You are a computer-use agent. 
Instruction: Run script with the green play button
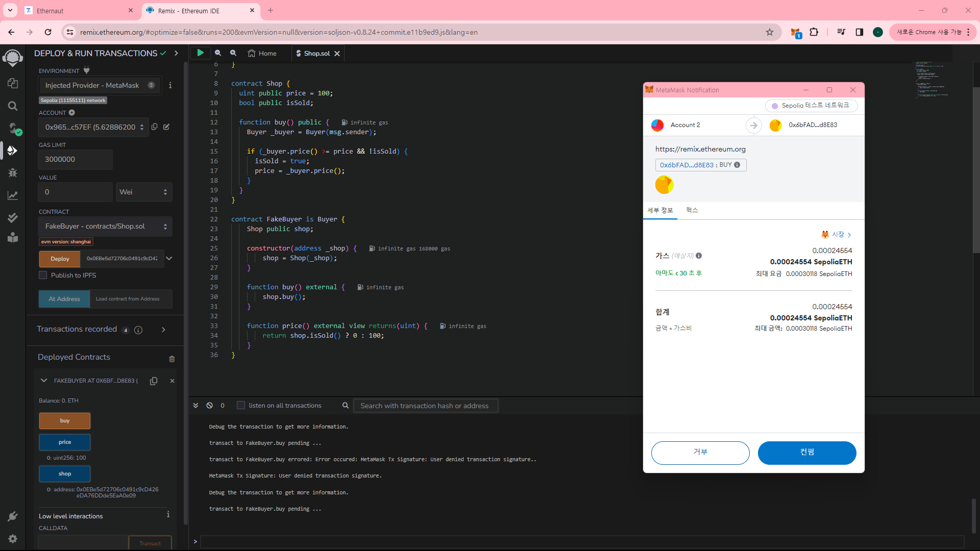click(x=201, y=53)
